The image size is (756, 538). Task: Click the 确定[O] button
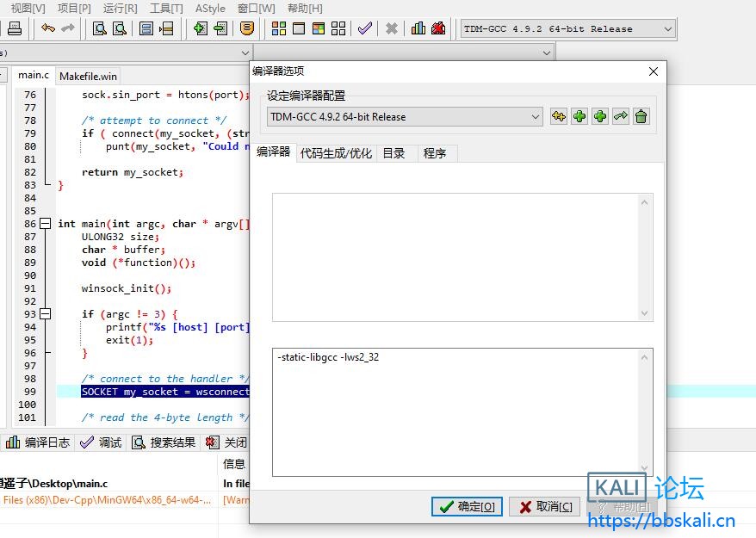[x=466, y=506]
